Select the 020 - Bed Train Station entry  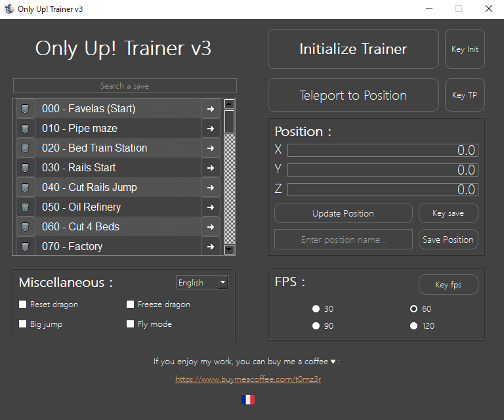(x=117, y=148)
